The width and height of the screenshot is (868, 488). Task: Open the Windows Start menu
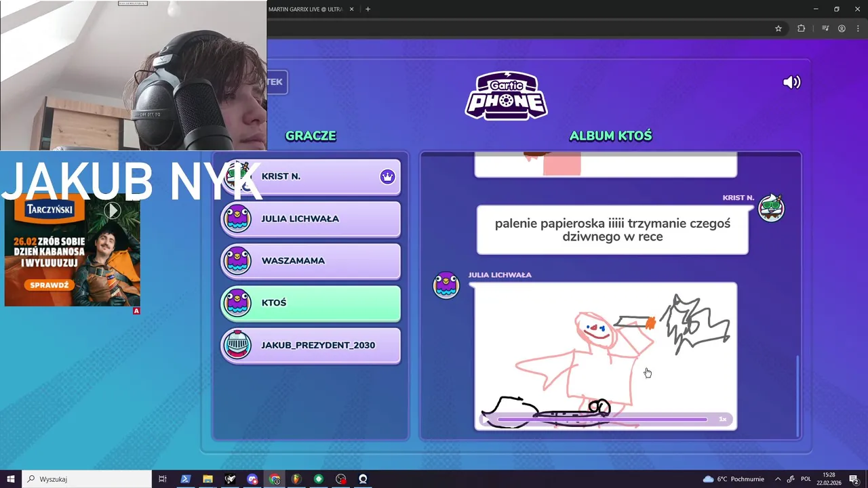[x=11, y=479]
